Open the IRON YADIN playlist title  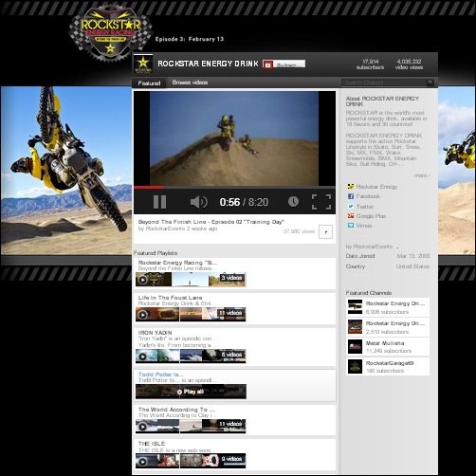(155, 333)
